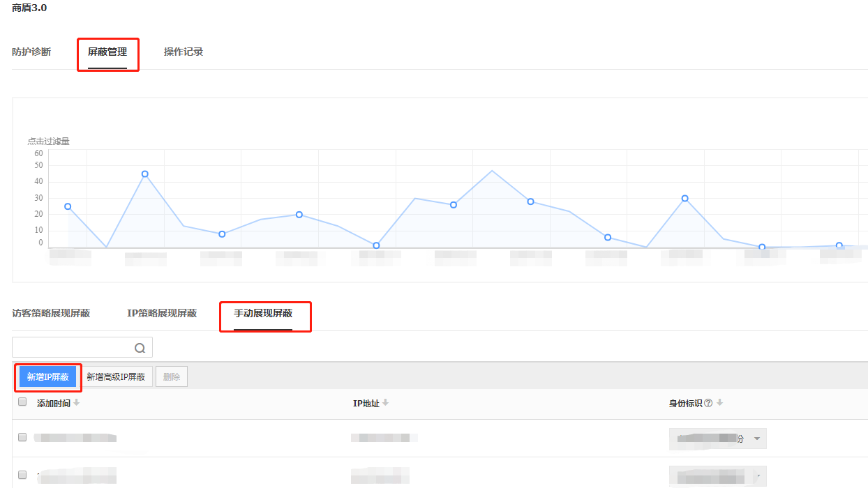
Task: Open first row 身份标识 dropdown
Action: pos(718,439)
